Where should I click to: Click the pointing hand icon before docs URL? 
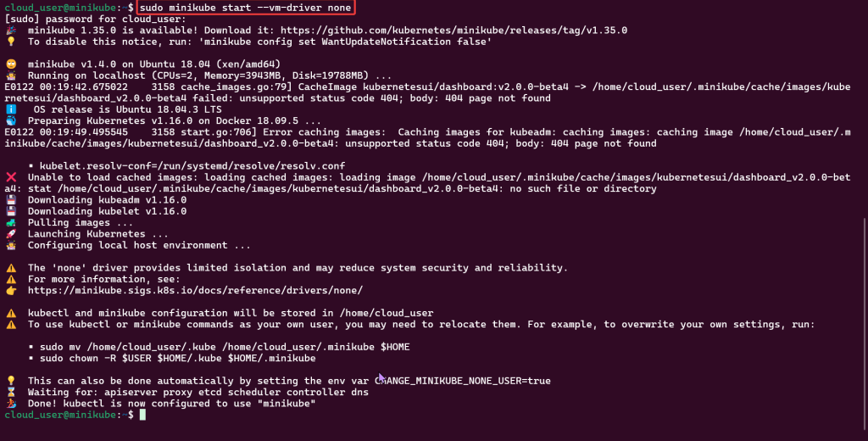11,290
